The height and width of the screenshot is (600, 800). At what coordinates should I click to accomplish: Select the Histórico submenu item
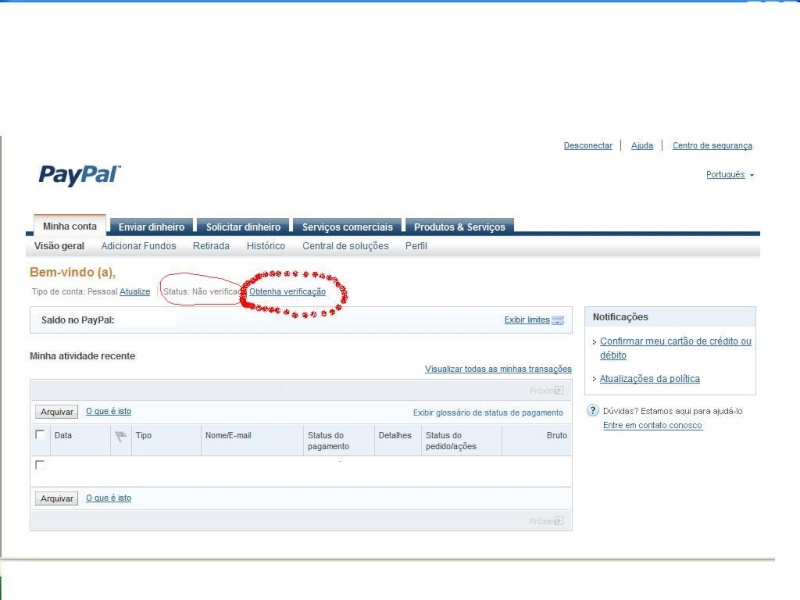coord(266,246)
